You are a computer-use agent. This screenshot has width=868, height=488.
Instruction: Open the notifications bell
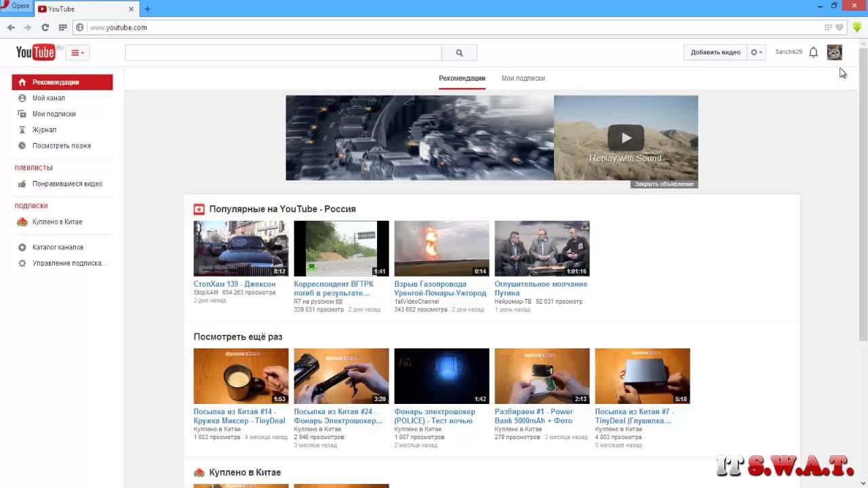[814, 52]
